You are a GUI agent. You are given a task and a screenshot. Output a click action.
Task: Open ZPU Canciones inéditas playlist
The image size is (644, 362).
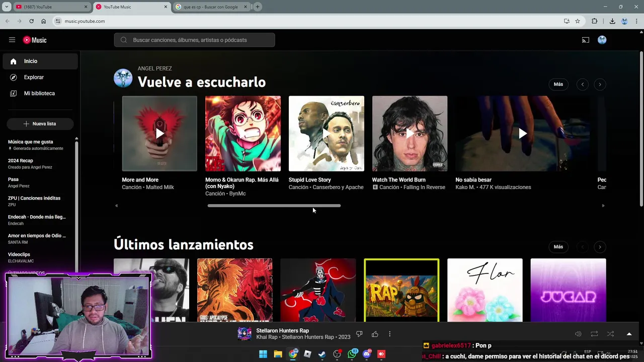[x=38, y=201]
